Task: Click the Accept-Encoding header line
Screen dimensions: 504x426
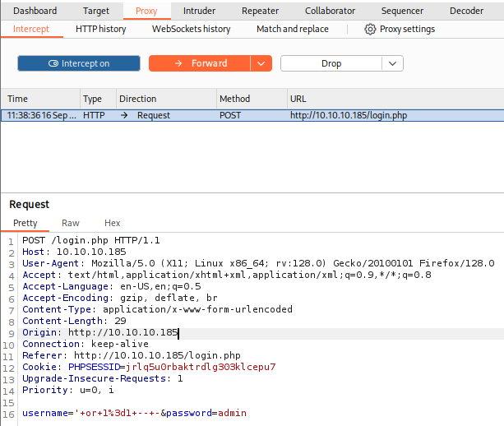Action: point(120,298)
